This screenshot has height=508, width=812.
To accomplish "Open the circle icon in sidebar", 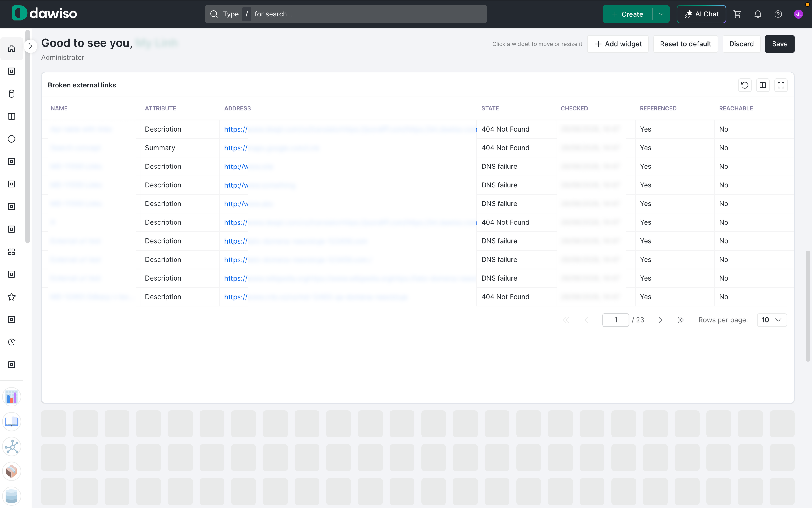I will [11, 139].
